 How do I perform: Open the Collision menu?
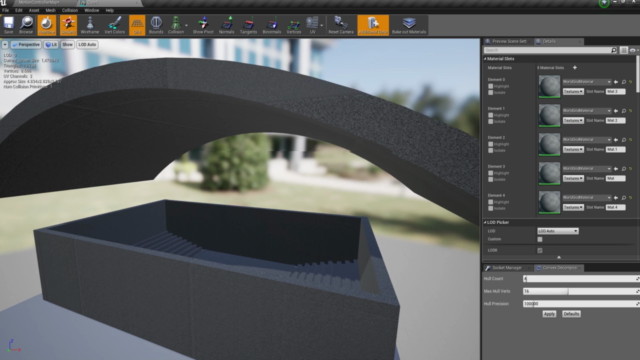point(70,10)
